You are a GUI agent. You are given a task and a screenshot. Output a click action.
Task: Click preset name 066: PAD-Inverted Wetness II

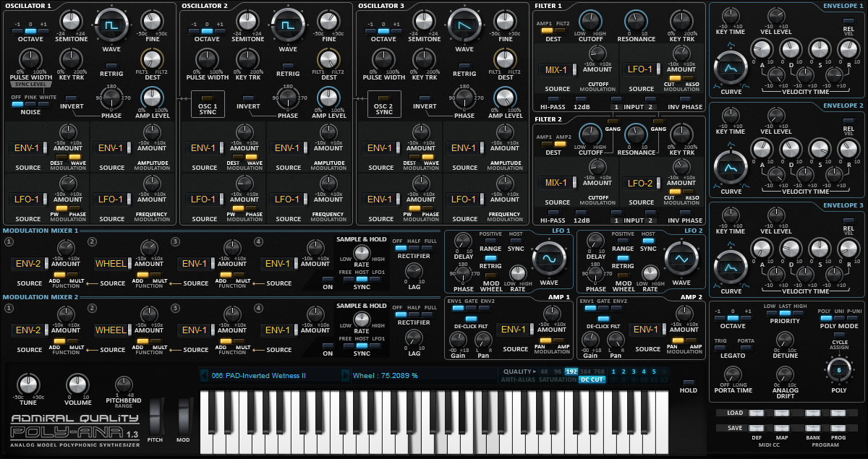click(x=259, y=376)
